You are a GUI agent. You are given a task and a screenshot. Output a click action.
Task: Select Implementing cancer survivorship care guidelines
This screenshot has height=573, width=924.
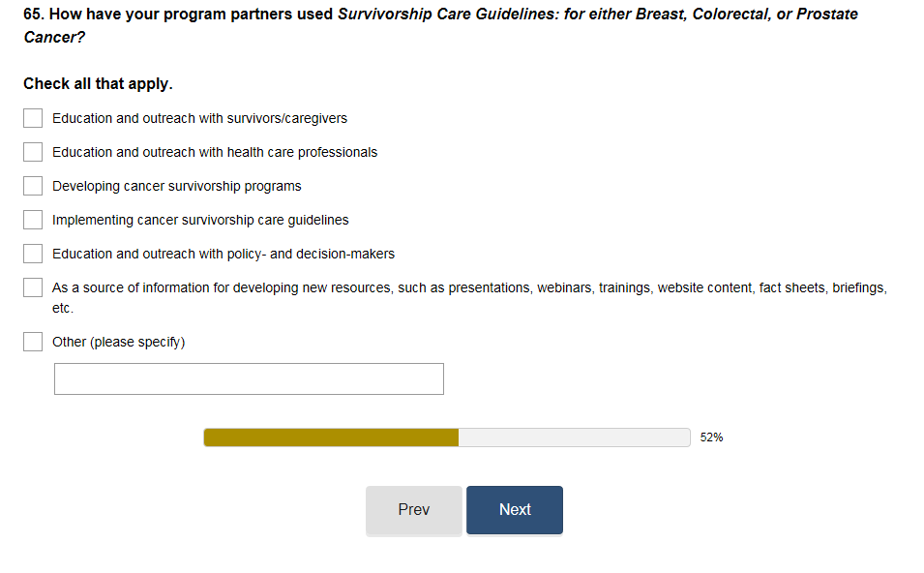tap(33, 220)
